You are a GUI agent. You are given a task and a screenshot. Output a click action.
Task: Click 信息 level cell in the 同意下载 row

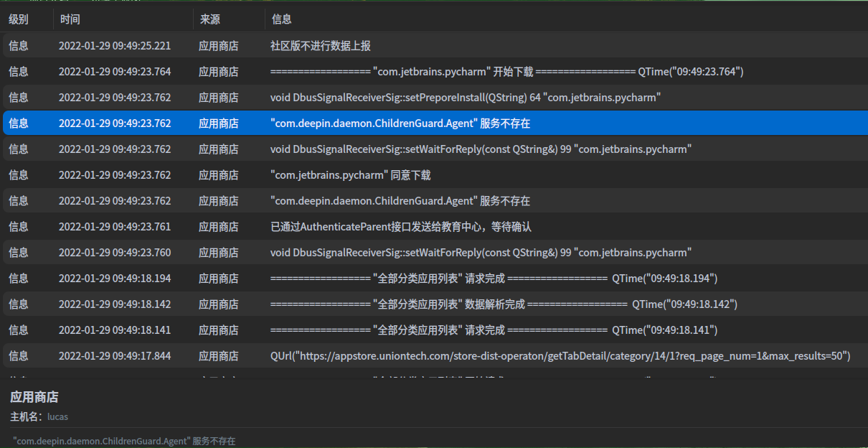coord(19,175)
